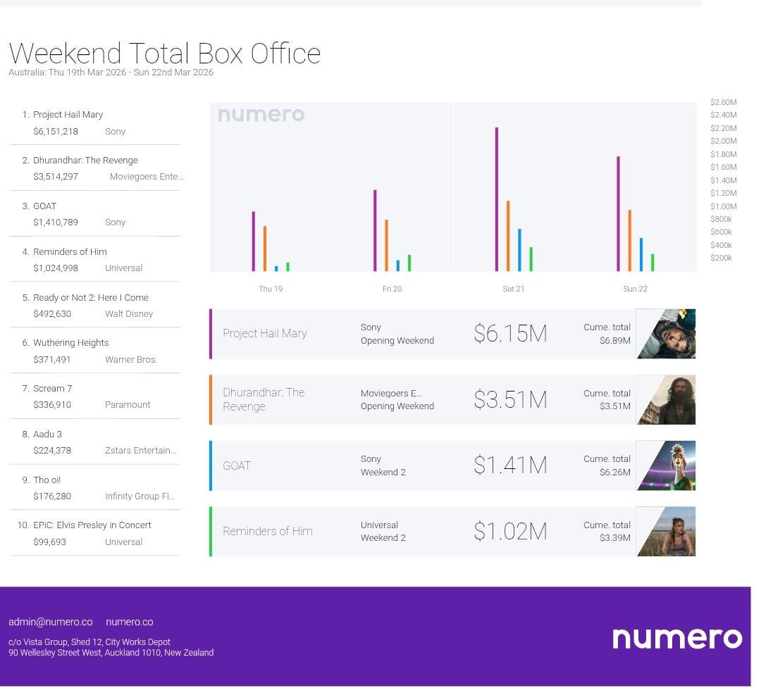Viewport: 761px width, 700px height.
Task: Open the numero.co website link
Action: click(x=129, y=622)
